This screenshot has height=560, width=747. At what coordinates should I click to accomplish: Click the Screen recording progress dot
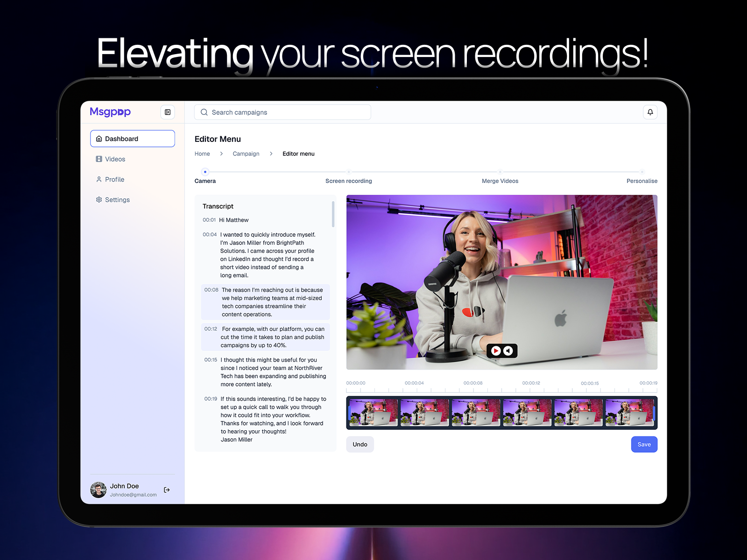click(x=349, y=172)
